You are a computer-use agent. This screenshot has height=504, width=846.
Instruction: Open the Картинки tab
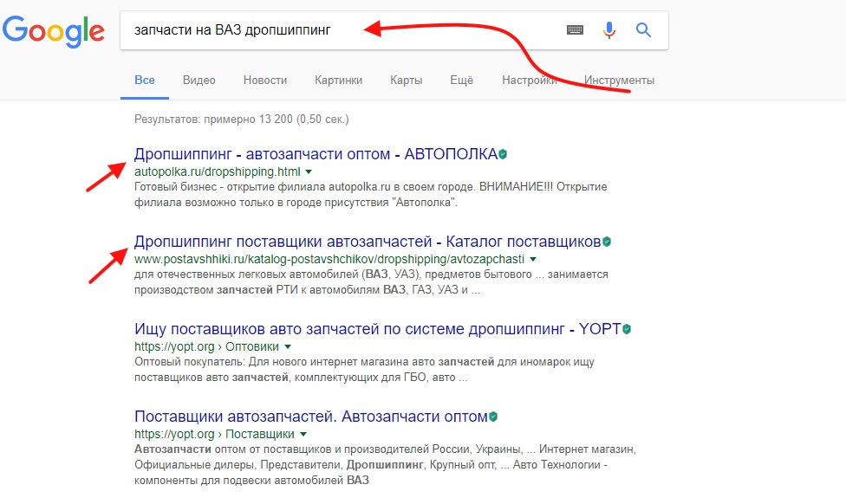(x=338, y=81)
